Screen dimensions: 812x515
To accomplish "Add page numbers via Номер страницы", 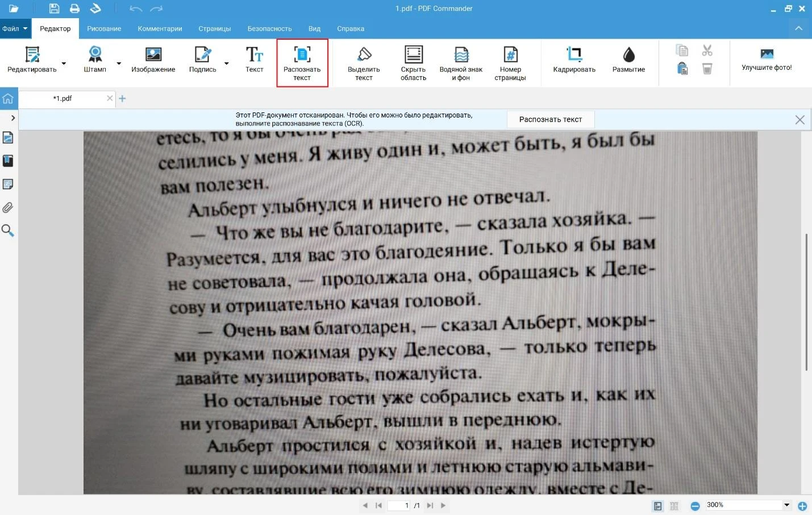I will click(x=510, y=63).
